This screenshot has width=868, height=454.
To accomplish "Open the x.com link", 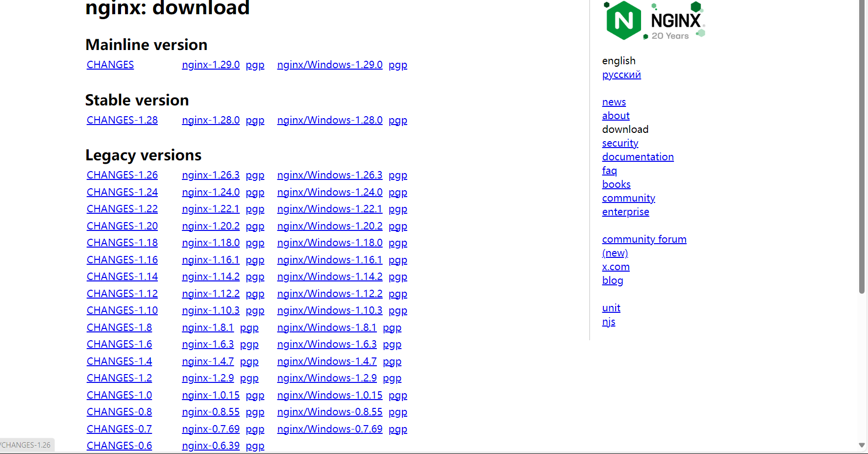I will (616, 267).
